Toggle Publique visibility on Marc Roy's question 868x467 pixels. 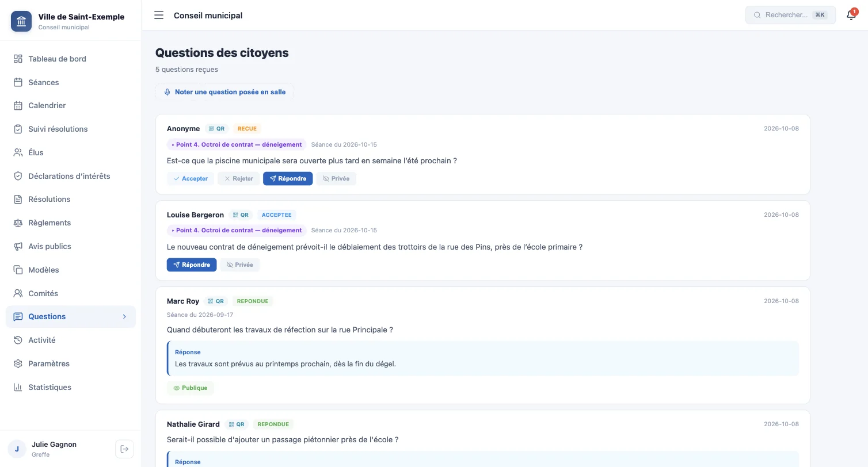(x=191, y=388)
